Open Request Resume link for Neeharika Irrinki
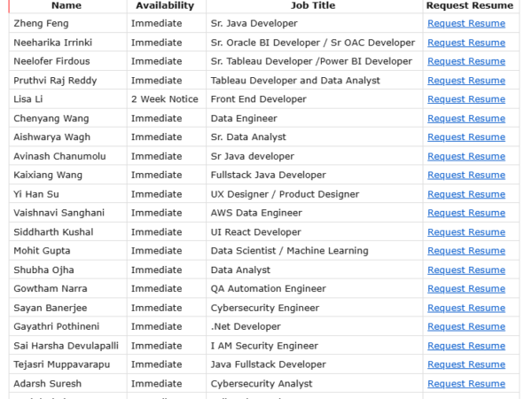This screenshot has width=532, height=399. 466,43
